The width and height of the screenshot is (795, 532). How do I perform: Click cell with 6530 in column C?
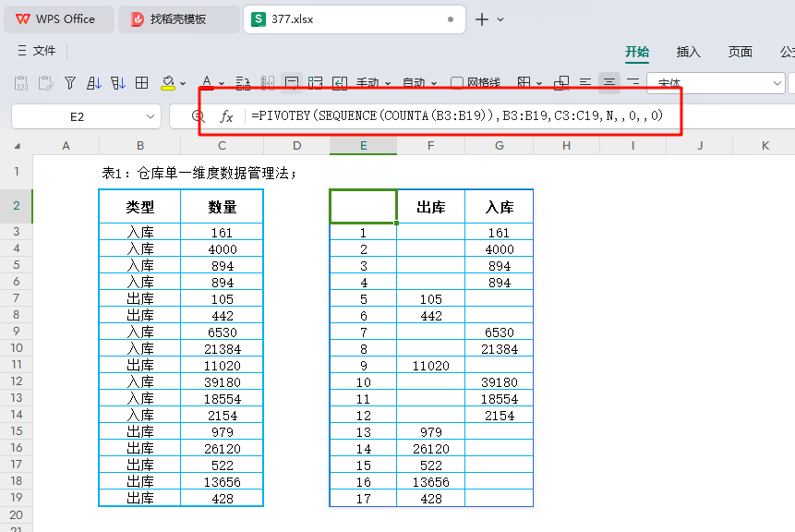[223, 332]
